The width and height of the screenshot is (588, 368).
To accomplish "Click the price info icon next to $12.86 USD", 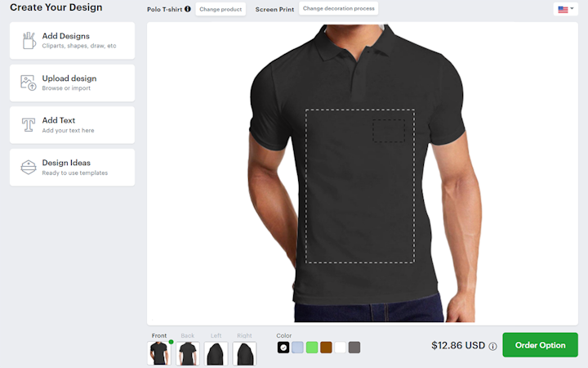I will (492, 346).
